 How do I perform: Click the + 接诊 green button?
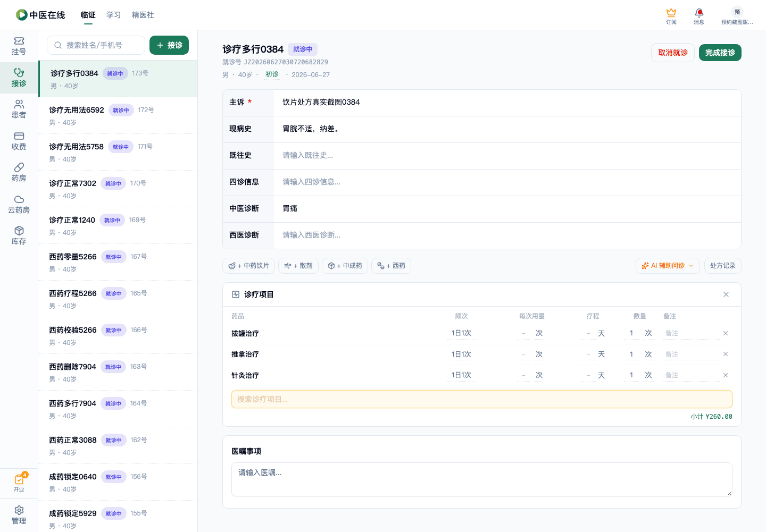pos(169,45)
